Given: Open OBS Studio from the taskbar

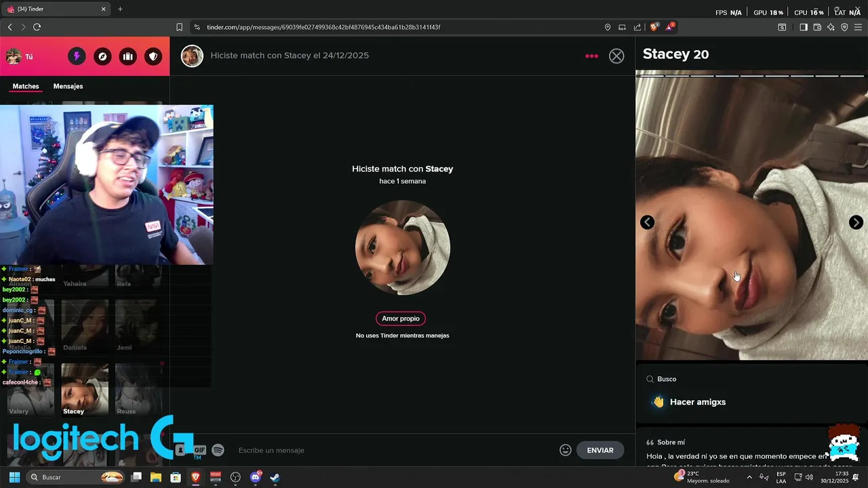Looking at the screenshot, I should tap(235, 477).
